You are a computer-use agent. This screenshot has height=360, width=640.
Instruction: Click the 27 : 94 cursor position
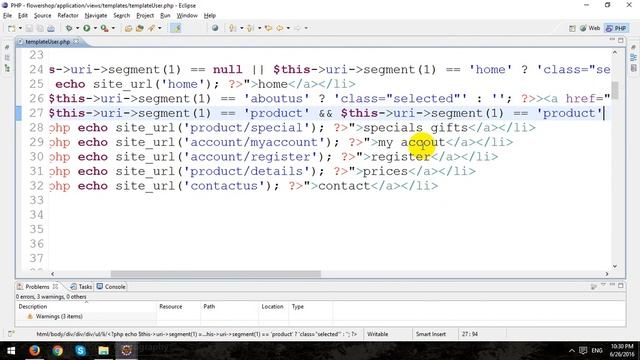pyautogui.click(x=470, y=334)
